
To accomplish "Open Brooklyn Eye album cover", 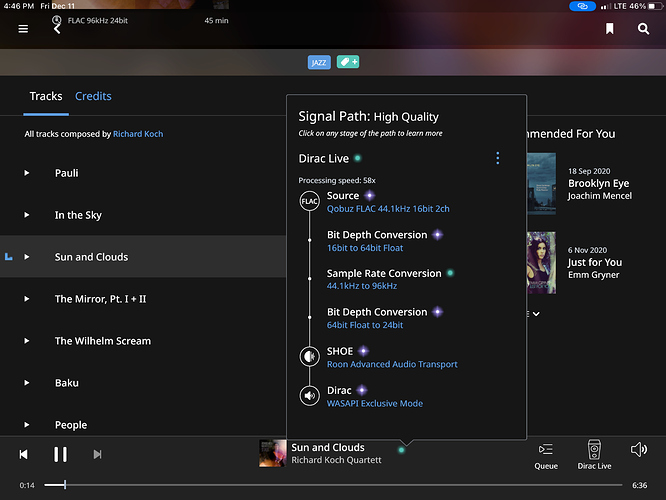I will [541, 184].
